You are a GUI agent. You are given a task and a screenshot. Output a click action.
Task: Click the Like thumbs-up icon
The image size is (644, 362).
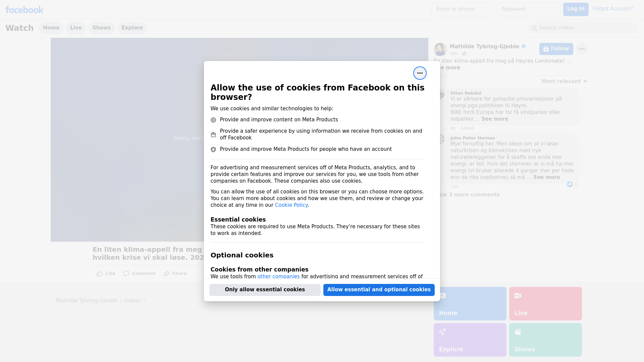coord(100,274)
